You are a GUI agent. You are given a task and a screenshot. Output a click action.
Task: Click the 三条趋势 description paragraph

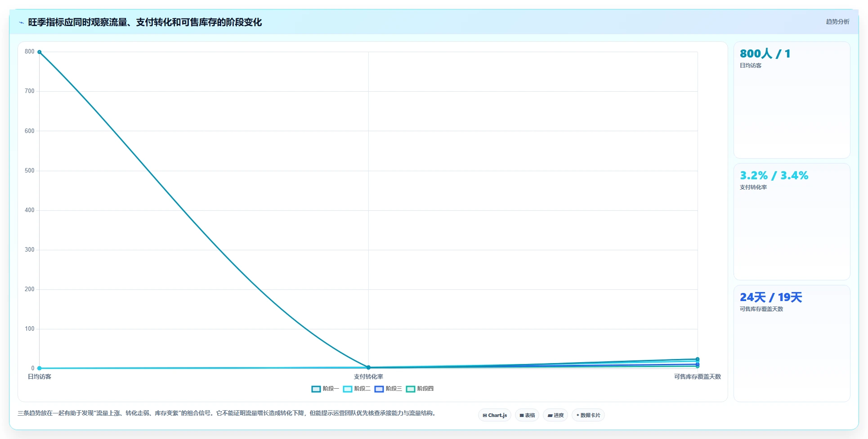(x=227, y=413)
